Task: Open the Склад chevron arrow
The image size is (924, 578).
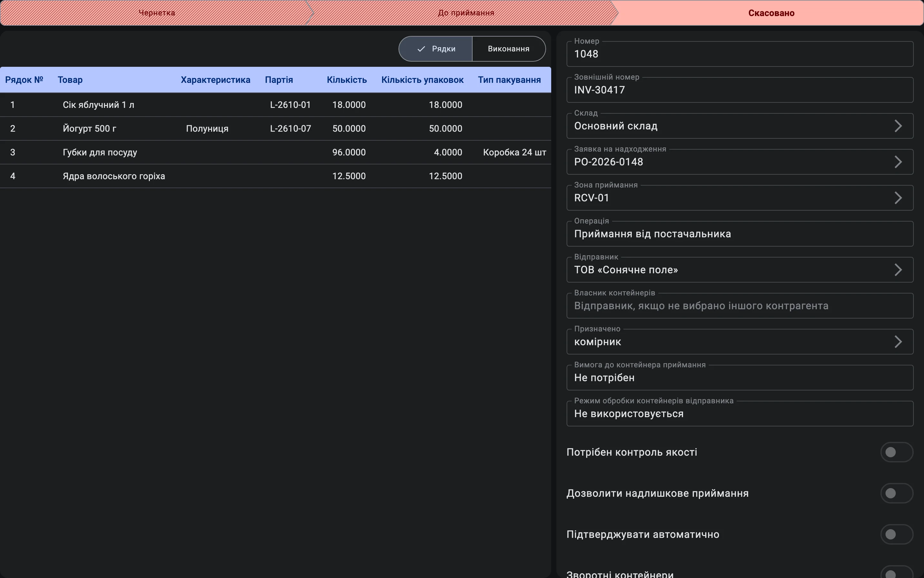Action: pos(898,126)
